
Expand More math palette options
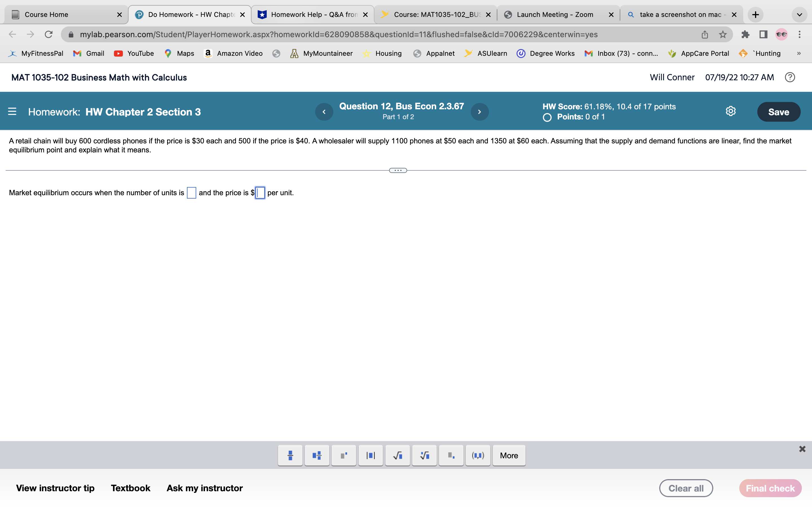point(509,455)
